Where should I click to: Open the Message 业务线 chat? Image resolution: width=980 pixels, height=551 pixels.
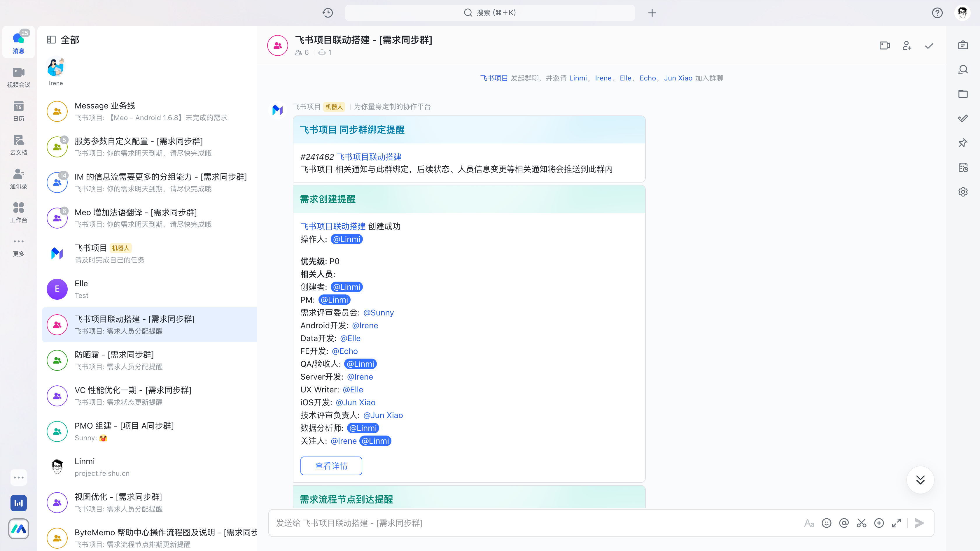(150, 111)
